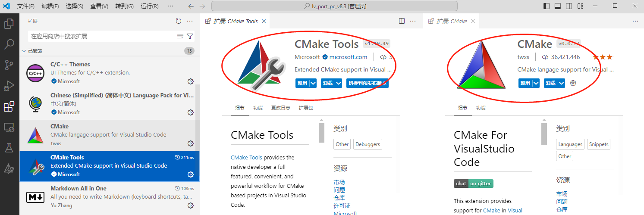Open extensions sidebar more actions menu

pos(190,21)
